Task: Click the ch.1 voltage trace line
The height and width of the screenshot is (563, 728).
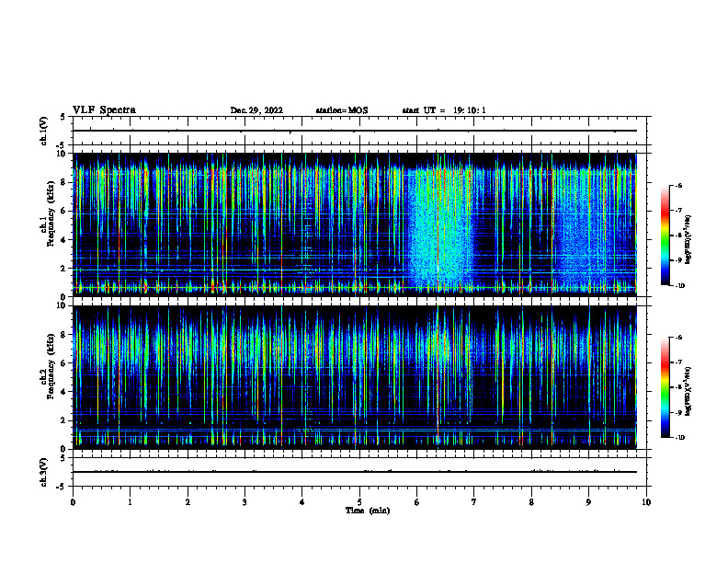Action: (355, 131)
